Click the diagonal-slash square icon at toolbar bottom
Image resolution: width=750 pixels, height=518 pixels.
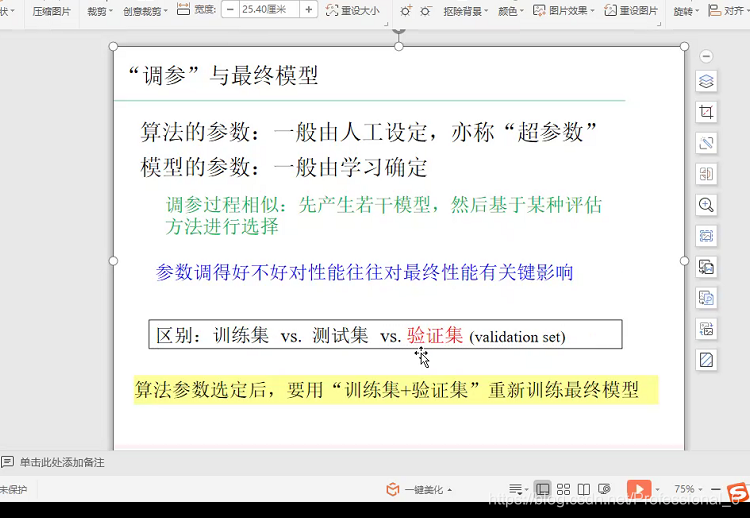click(x=706, y=360)
